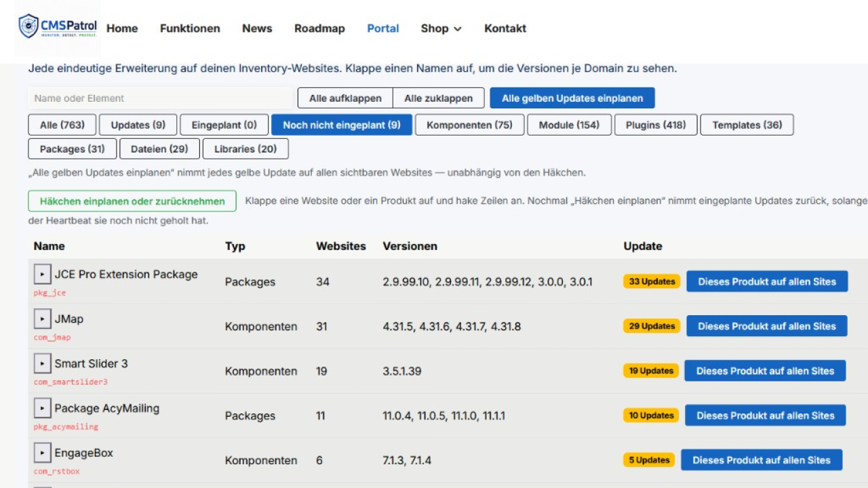Filter by Komponenten (75)
Image resolution: width=868 pixels, height=488 pixels.
point(470,125)
